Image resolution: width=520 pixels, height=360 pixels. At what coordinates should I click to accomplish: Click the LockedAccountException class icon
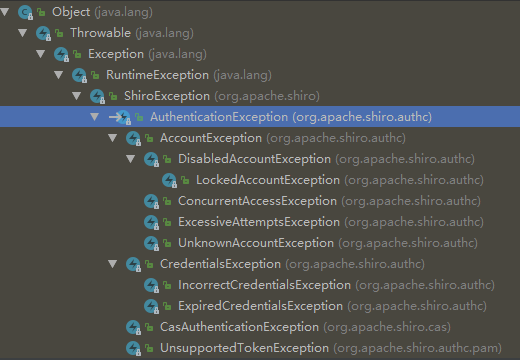(169, 181)
